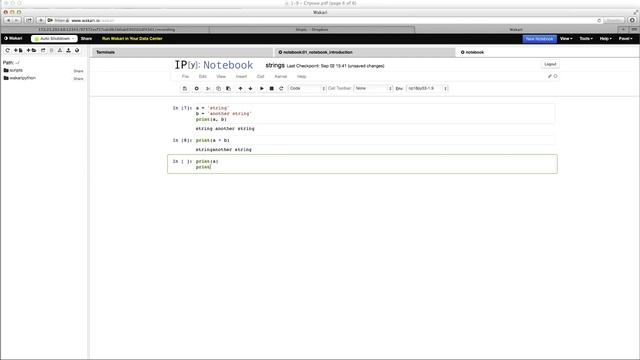640x360 pixels.
Task: Share the scripts folder
Action: click(x=78, y=71)
